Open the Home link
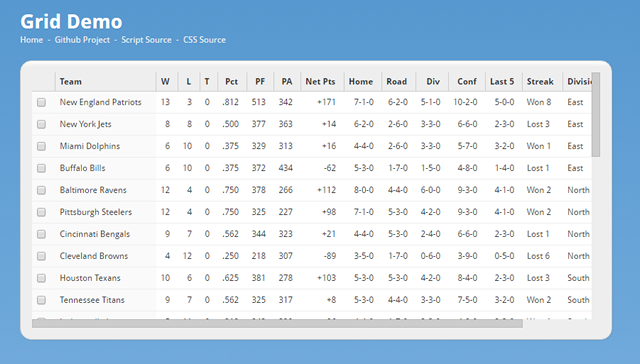640x364 pixels. pos(31,40)
